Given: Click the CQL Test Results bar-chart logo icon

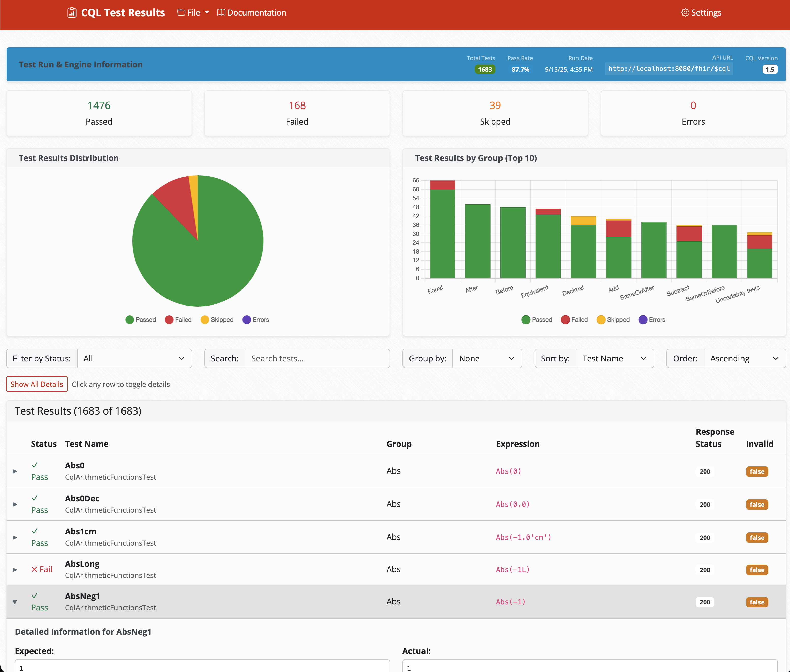Looking at the screenshot, I should click(72, 12).
